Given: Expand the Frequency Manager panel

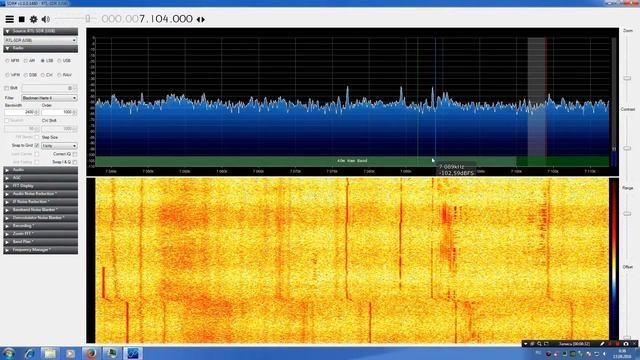Looking at the screenshot, I should click(40, 250).
